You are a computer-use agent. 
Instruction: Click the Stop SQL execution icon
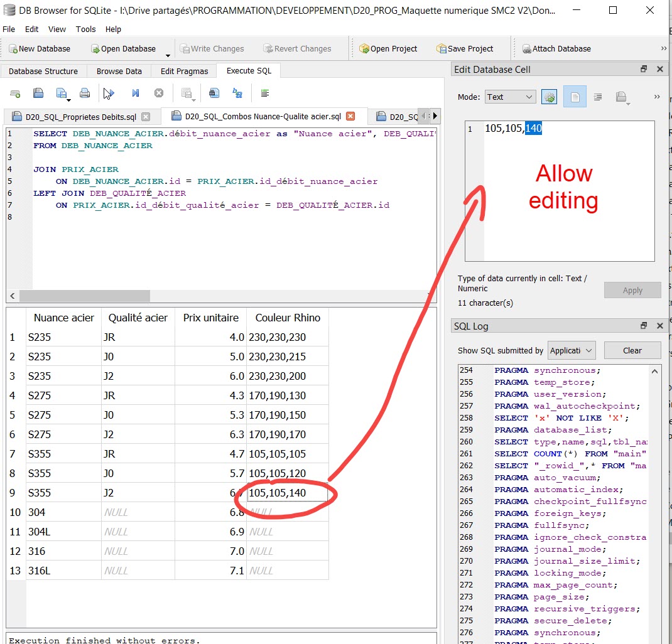(x=159, y=93)
